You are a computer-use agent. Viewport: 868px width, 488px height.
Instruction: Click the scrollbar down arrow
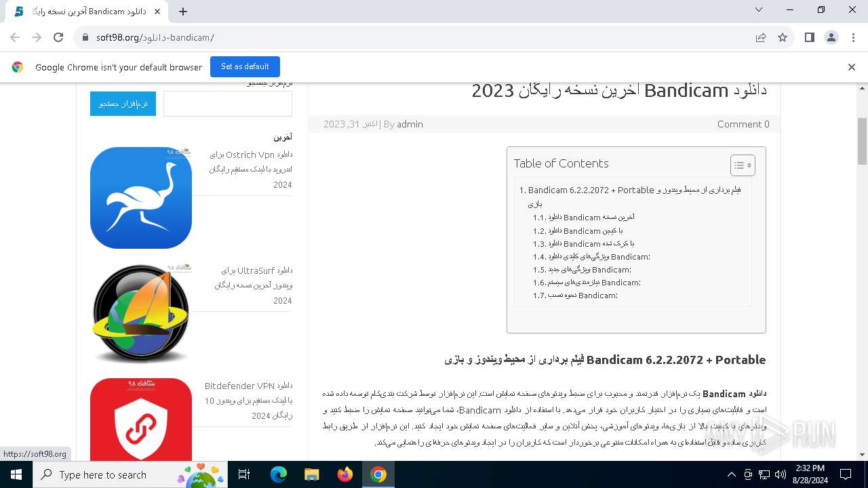click(862, 455)
